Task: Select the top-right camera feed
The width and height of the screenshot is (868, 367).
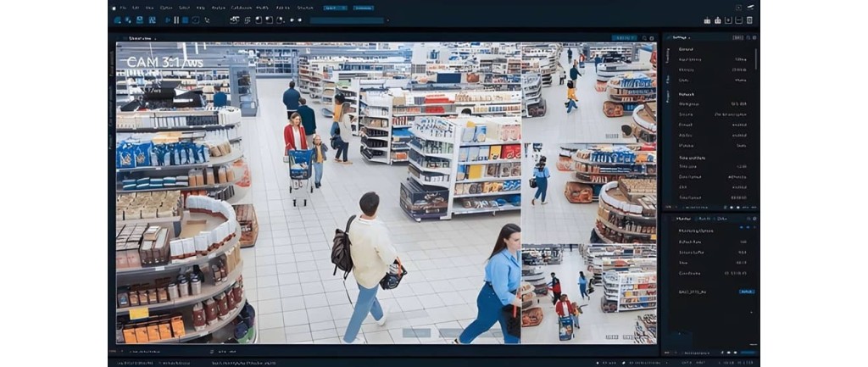Action: [589, 91]
